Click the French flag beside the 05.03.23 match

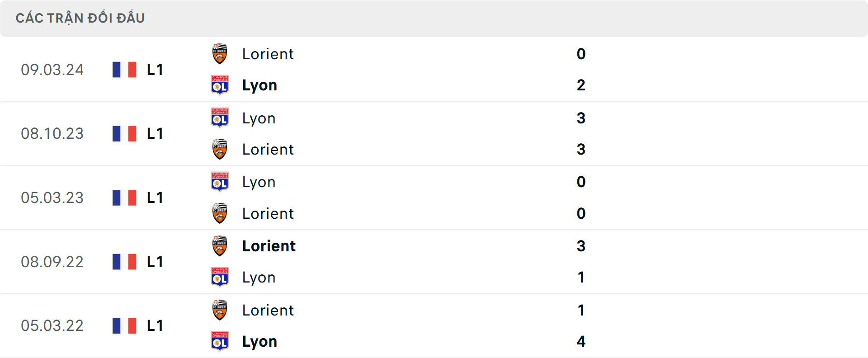point(124,198)
